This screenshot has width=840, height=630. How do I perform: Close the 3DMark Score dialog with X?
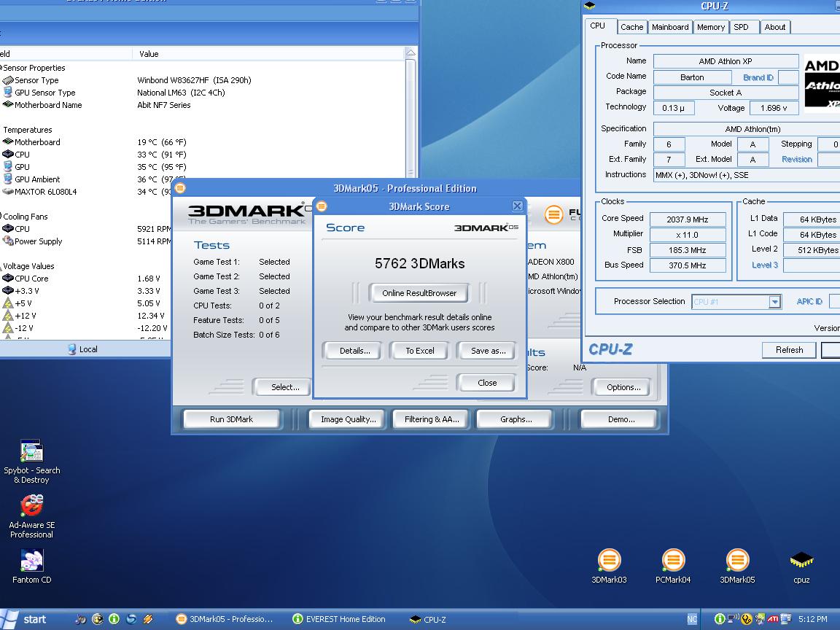click(x=517, y=206)
